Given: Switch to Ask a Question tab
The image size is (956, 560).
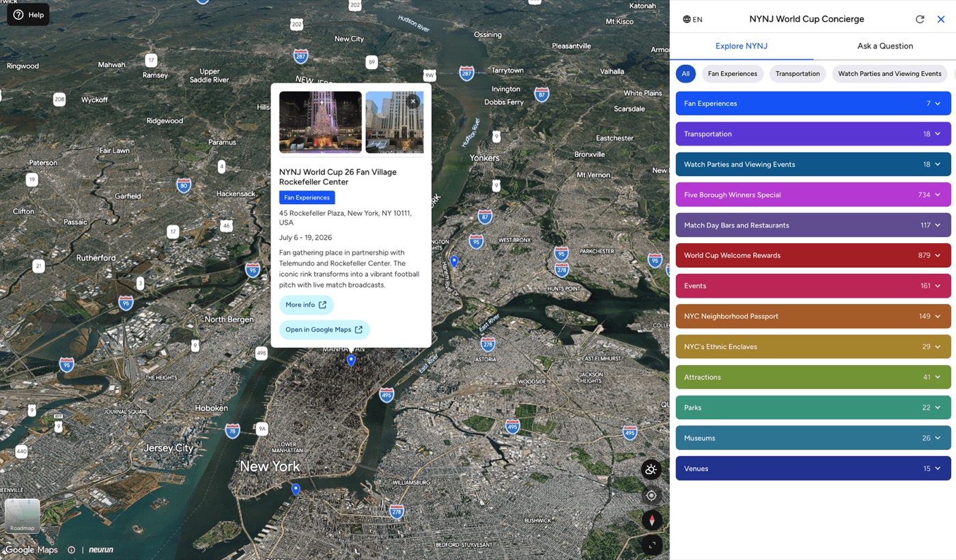Looking at the screenshot, I should pyautogui.click(x=885, y=46).
